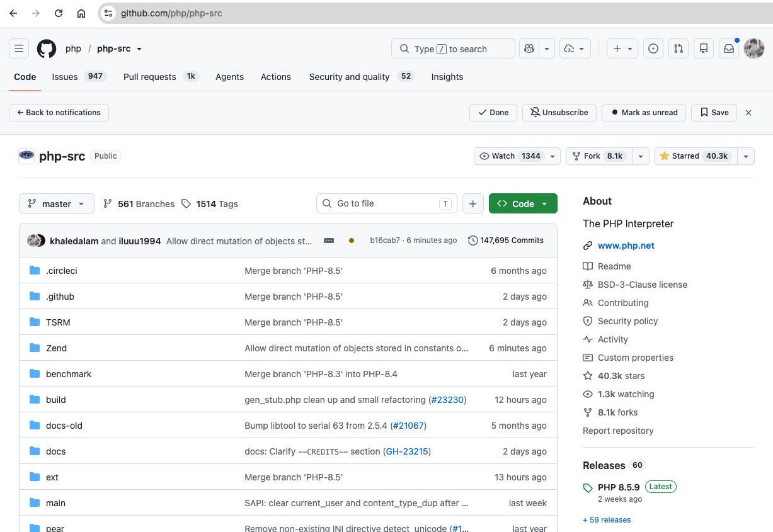Go to GitHub home via Octocat logo
This screenshot has height=532, width=773.
[47, 48]
